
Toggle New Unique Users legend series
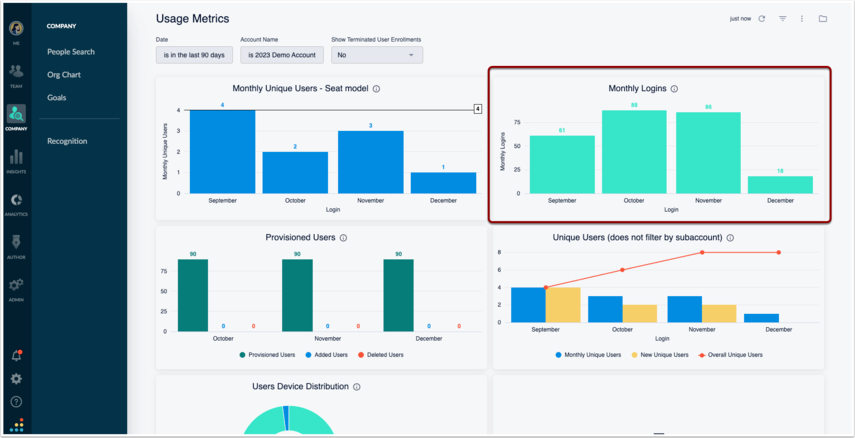coord(659,355)
